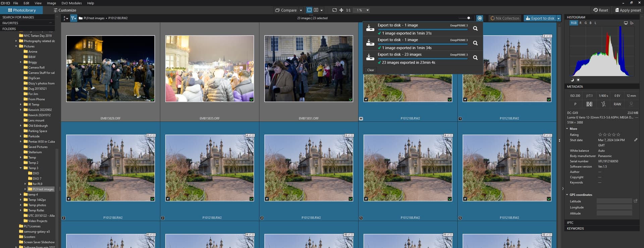Open the image filter options
644x248 pixels.
tap(73, 18)
